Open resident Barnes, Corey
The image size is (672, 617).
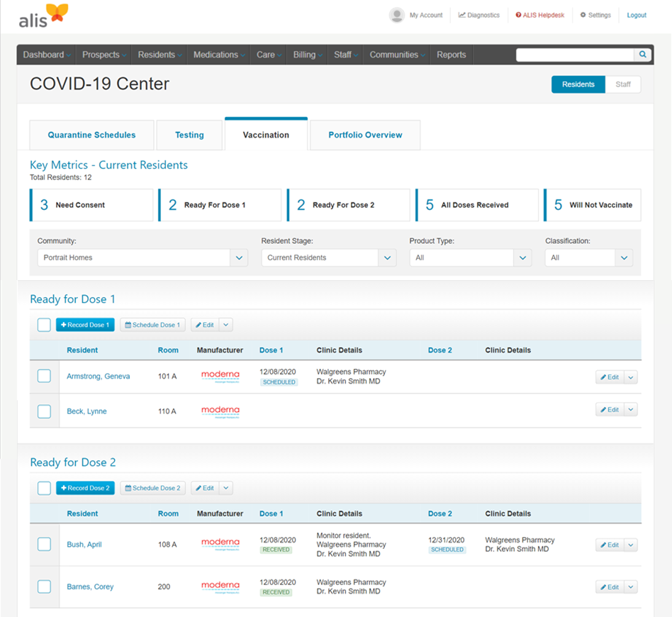pos(90,587)
